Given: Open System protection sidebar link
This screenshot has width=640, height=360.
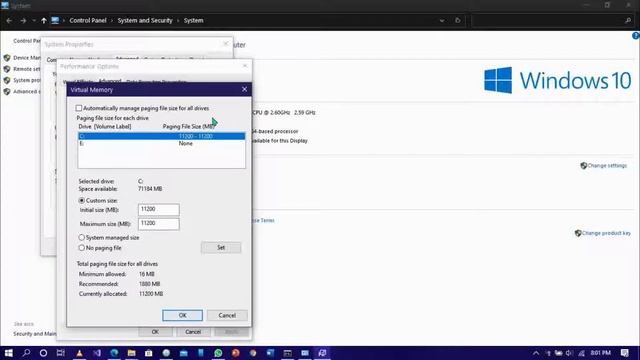Looking at the screenshot, I should coord(27,80).
